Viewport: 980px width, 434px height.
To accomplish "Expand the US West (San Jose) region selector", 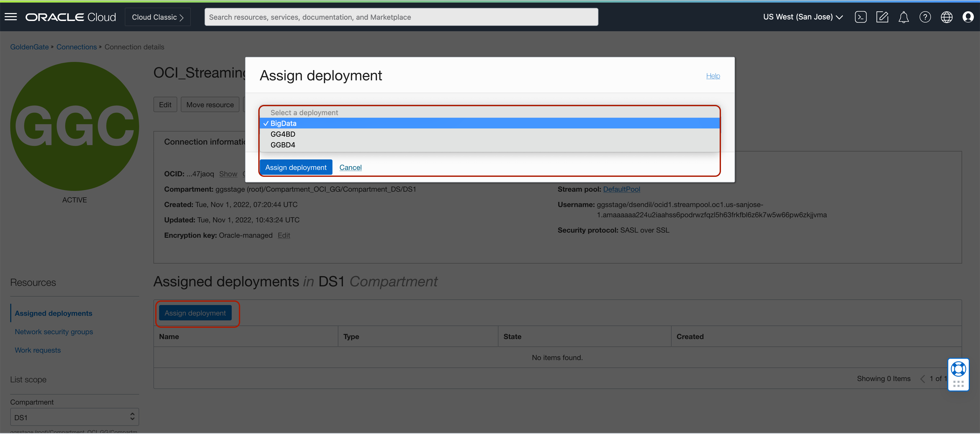I will [x=803, y=17].
